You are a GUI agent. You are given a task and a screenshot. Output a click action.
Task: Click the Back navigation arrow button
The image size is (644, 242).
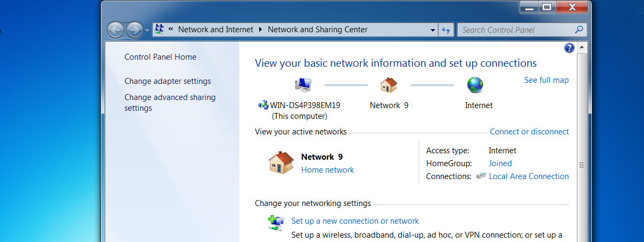click(x=115, y=30)
